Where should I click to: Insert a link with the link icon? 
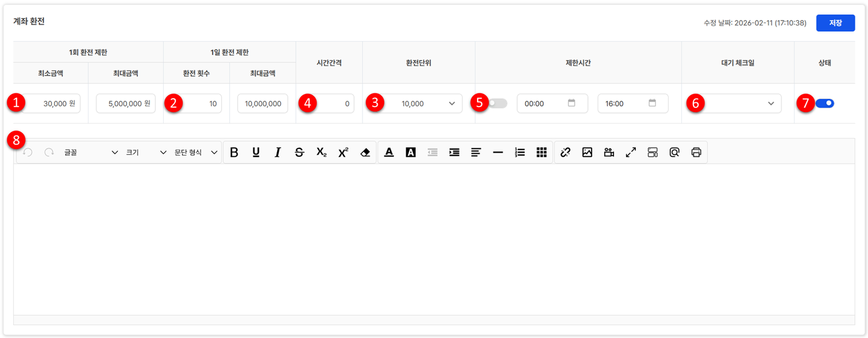pos(566,153)
